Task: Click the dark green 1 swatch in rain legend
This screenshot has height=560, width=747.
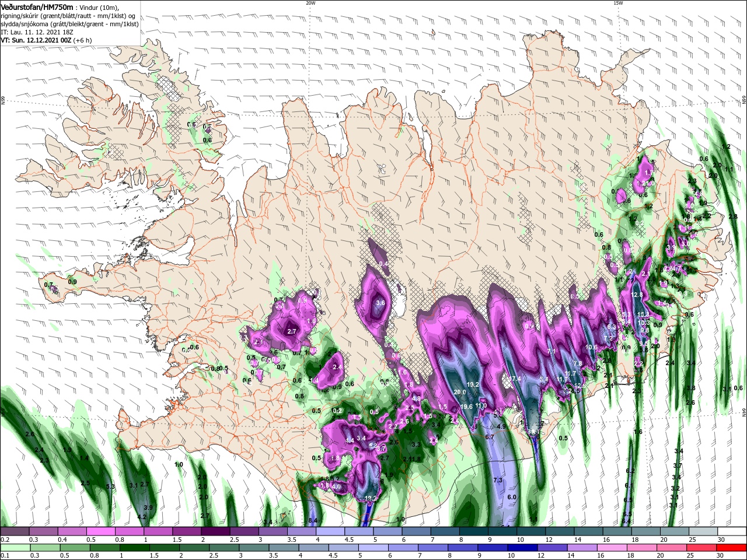Action: click(x=135, y=547)
